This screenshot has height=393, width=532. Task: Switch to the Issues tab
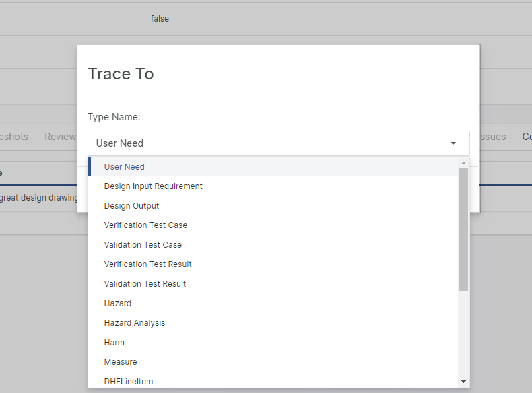pyautogui.click(x=492, y=137)
